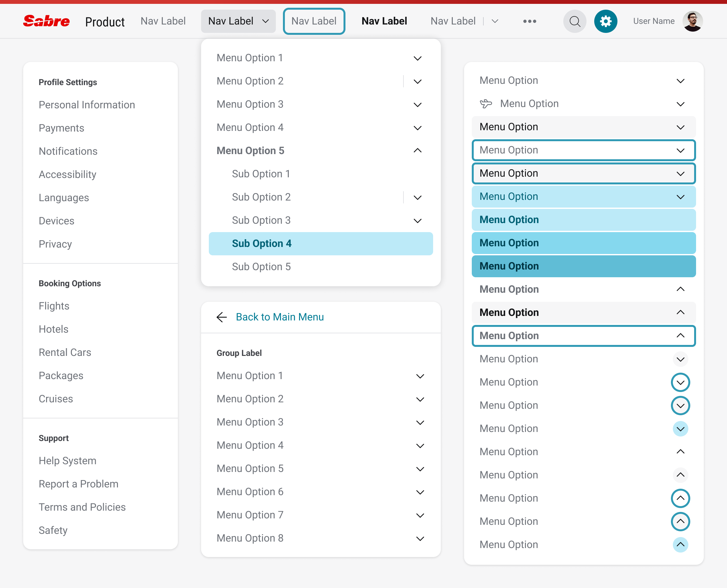Viewport: 727px width, 588px height.
Task: Open the Nav Label dropdown with chevron
Action: (238, 21)
